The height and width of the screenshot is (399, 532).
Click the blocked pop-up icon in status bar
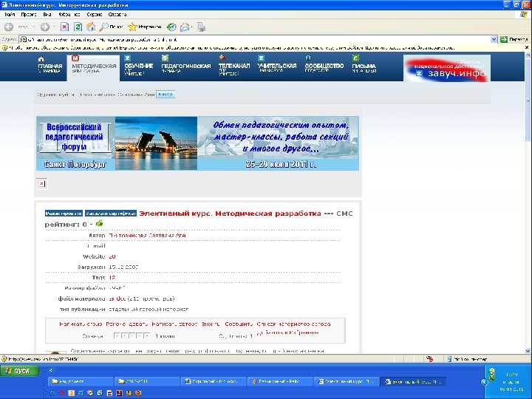(x=429, y=358)
